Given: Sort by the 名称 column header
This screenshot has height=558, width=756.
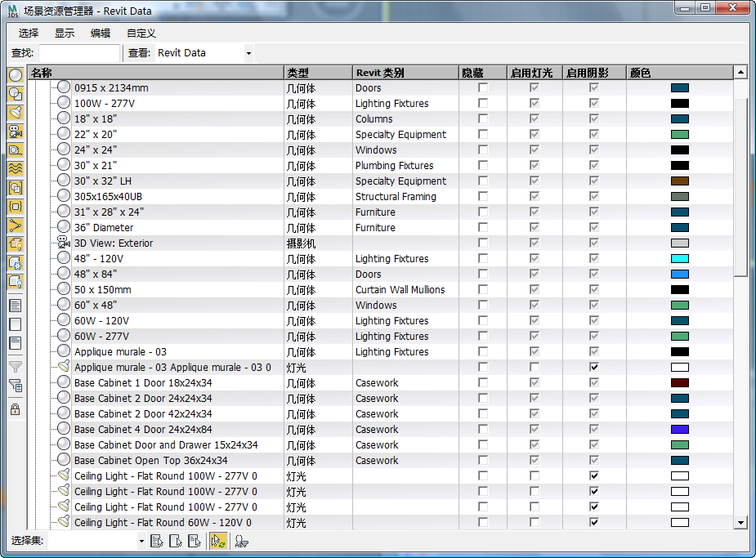Looking at the screenshot, I should 156,73.
